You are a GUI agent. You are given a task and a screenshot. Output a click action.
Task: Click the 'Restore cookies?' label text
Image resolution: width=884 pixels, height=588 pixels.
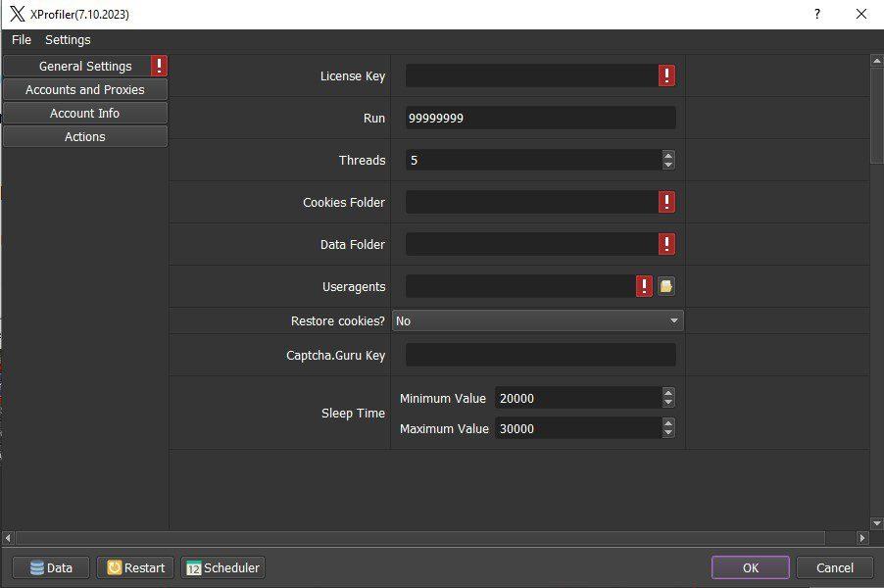click(x=338, y=320)
